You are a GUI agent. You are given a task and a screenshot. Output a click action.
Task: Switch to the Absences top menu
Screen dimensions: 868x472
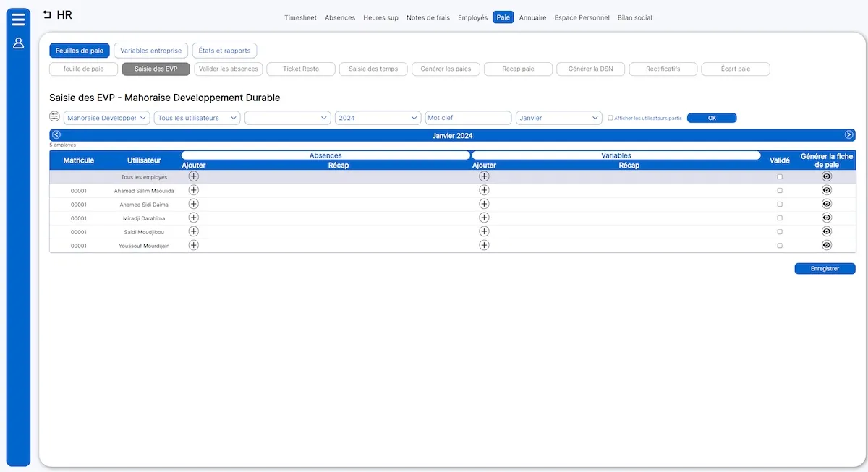click(340, 17)
